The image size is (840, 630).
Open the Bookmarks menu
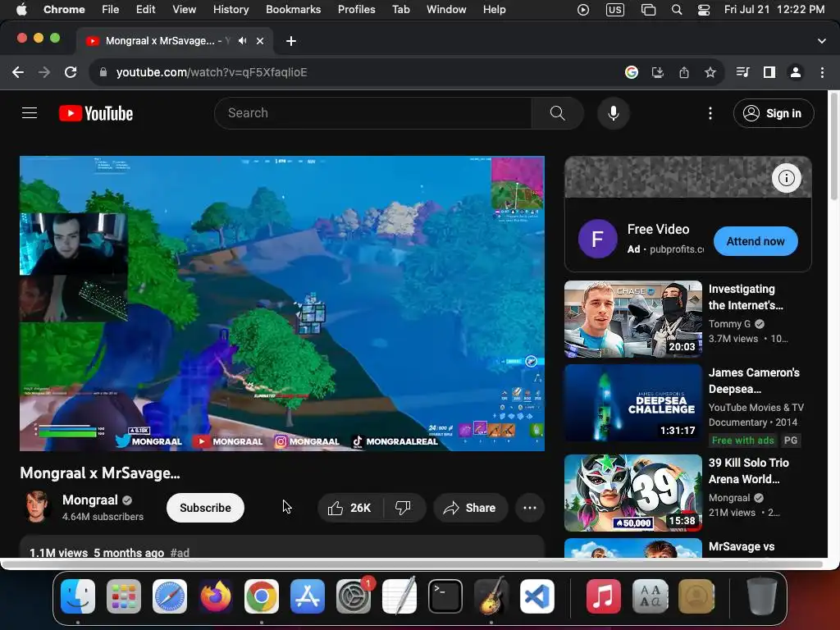pyautogui.click(x=293, y=10)
